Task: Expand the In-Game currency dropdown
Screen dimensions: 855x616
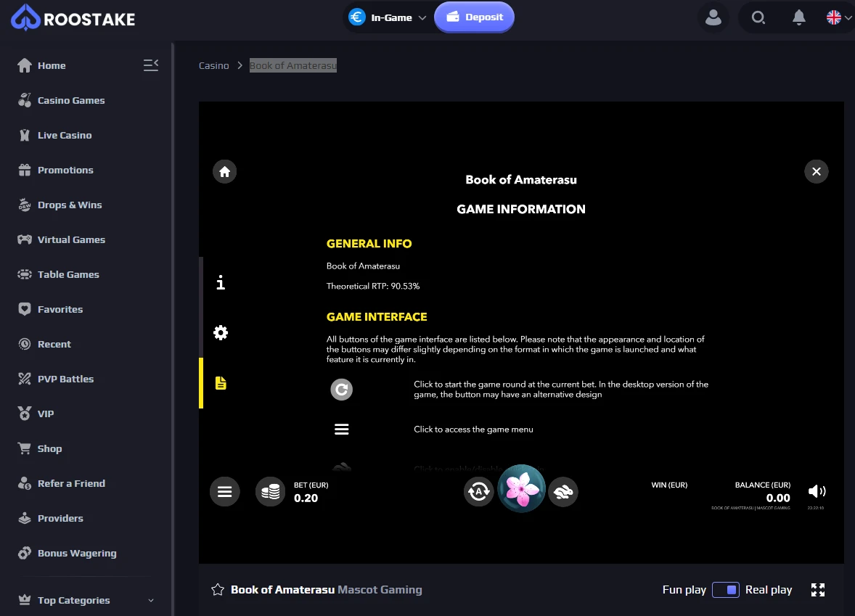Action: [387, 17]
